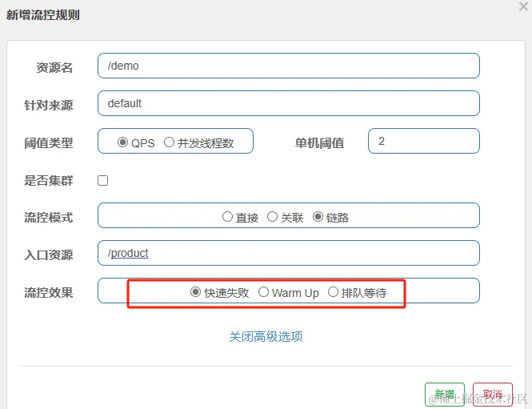This screenshot has height=409, width=532.
Task: Select the 并发线程数 radio option
Action: click(x=169, y=142)
